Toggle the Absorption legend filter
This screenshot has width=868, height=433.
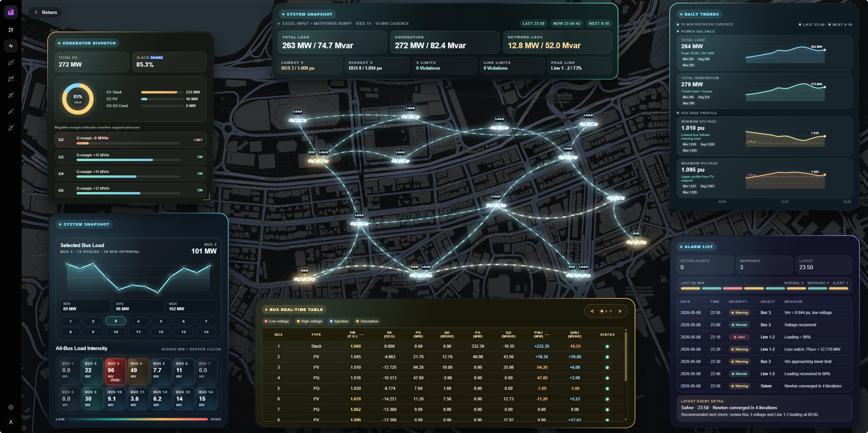click(x=367, y=321)
